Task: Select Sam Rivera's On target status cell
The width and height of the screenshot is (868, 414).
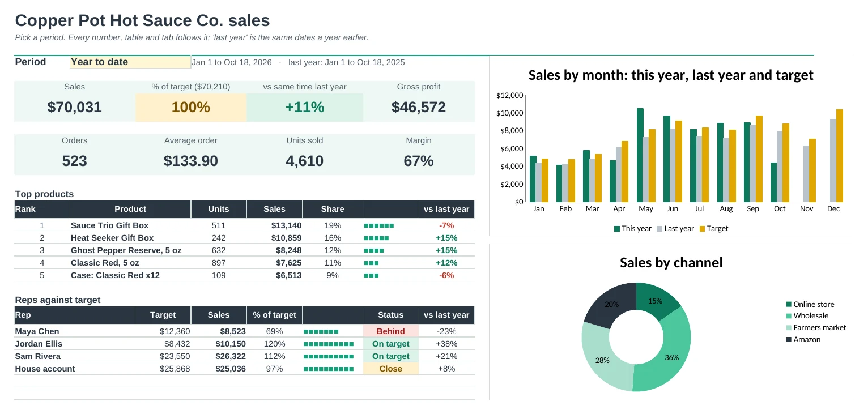Action: [x=391, y=356]
